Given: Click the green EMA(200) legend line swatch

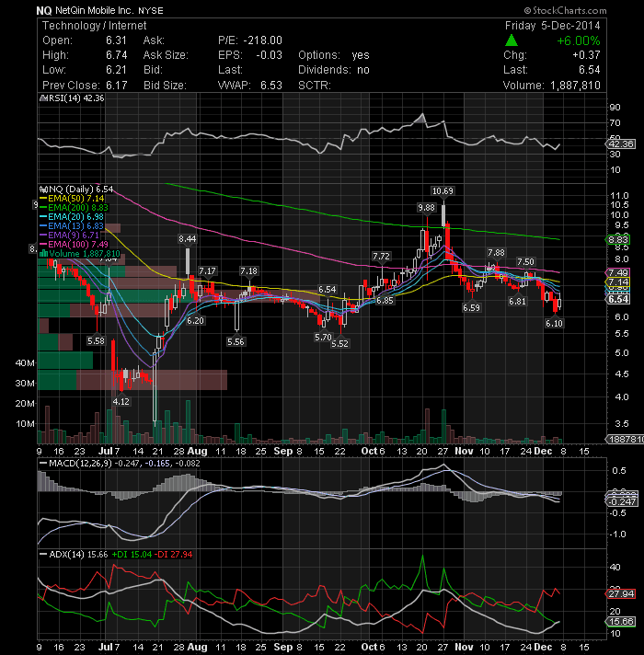Looking at the screenshot, I should click(43, 208).
